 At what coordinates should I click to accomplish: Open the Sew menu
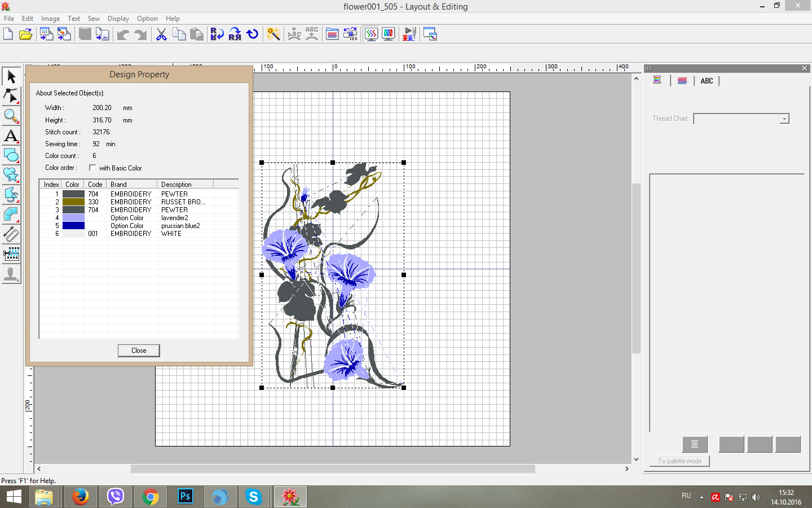94,19
